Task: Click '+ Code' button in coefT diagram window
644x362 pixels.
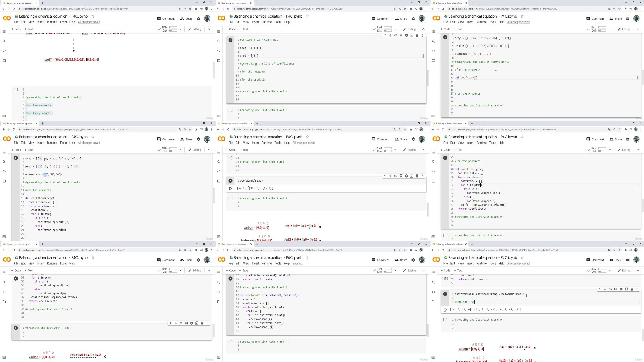Action: tap(16, 29)
